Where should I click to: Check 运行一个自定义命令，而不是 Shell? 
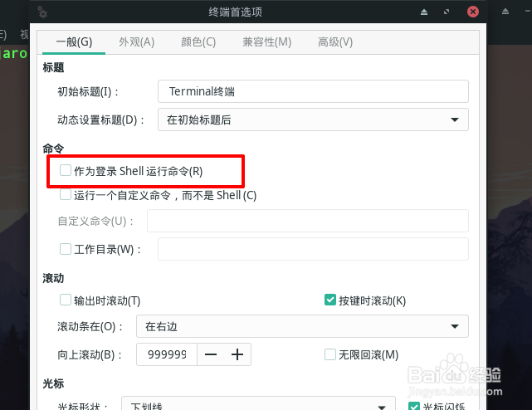pos(65,194)
